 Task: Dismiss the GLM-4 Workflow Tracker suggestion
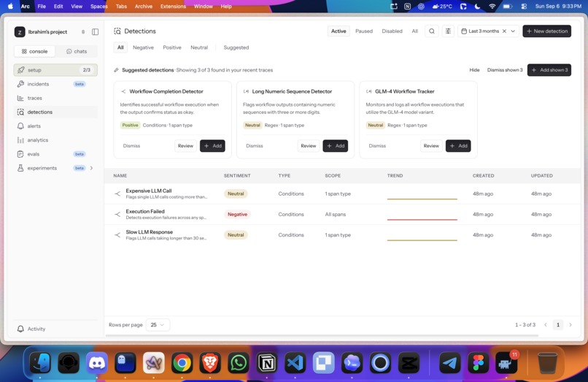click(x=377, y=146)
